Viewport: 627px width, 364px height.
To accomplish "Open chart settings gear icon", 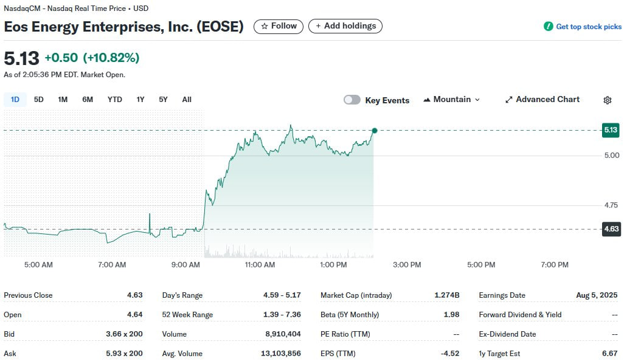I will tap(607, 100).
